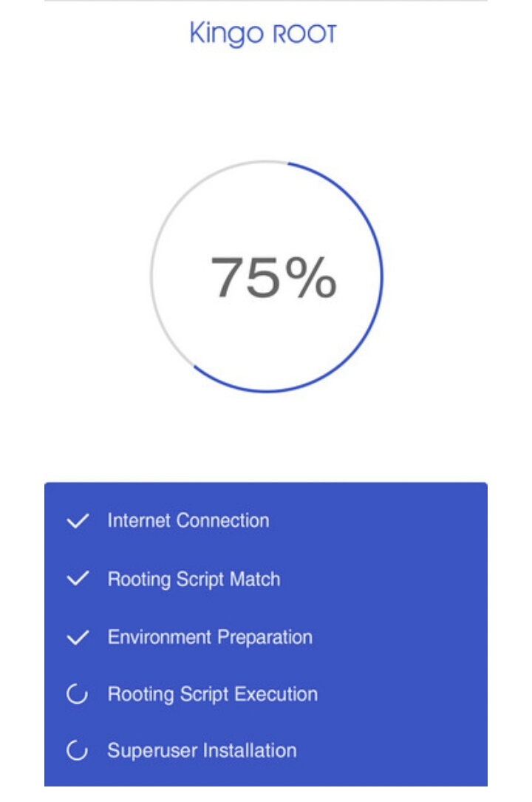Viewport: 532px width, 802px height.
Task: Click the Rooting Script Execution spinner icon
Action: (x=78, y=695)
